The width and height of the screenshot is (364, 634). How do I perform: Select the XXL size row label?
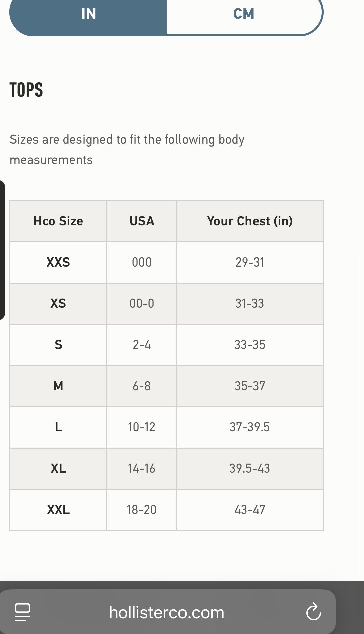tap(58, 510)
